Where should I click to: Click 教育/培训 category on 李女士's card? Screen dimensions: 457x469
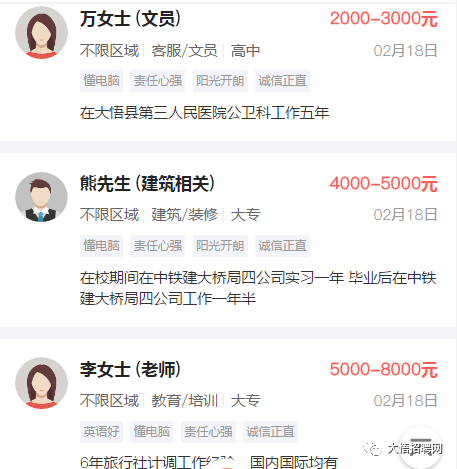184,401
